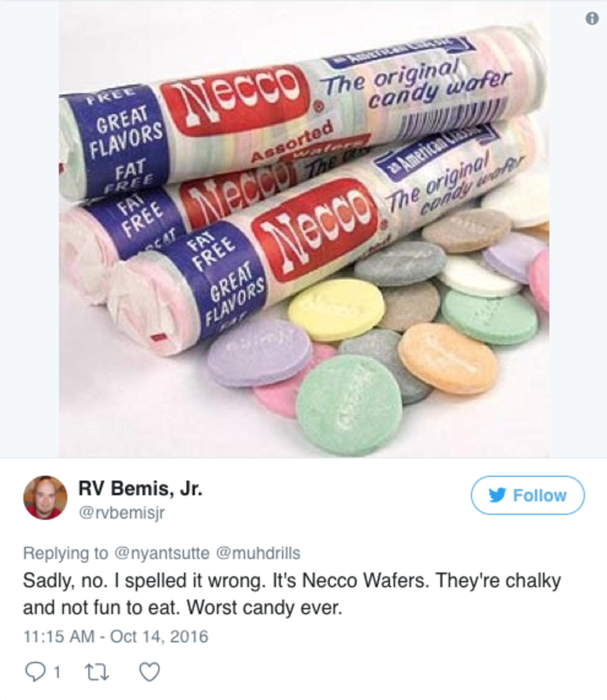
Task: Like the tweet with the heart icon
Action: (x=149, y=672)
